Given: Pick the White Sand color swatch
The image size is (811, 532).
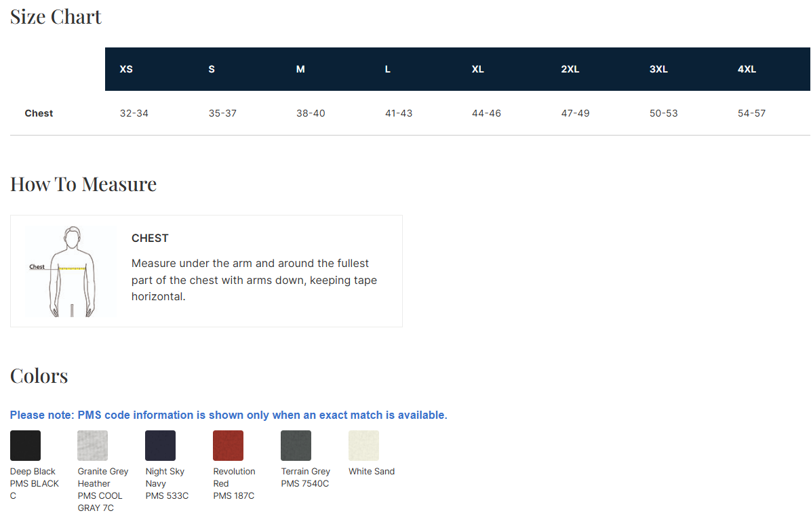Looking at the screenshot, I should (x=363, y=445).
